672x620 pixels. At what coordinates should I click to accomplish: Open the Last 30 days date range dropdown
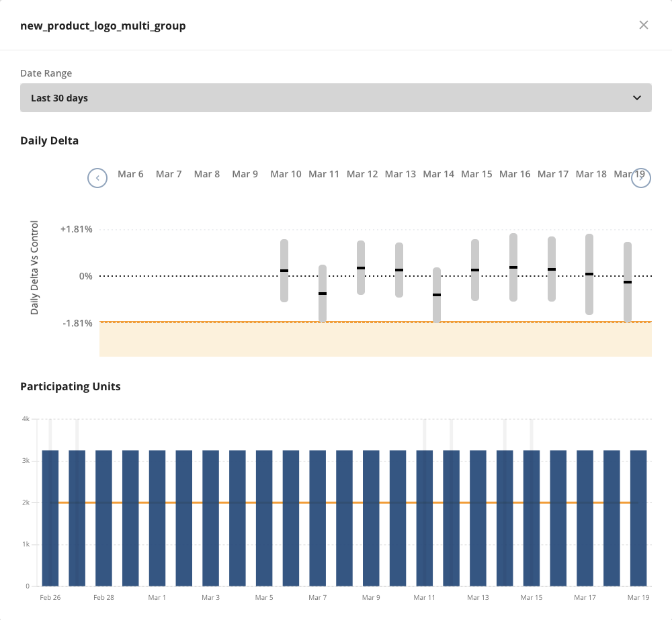(x=335, y=97)
